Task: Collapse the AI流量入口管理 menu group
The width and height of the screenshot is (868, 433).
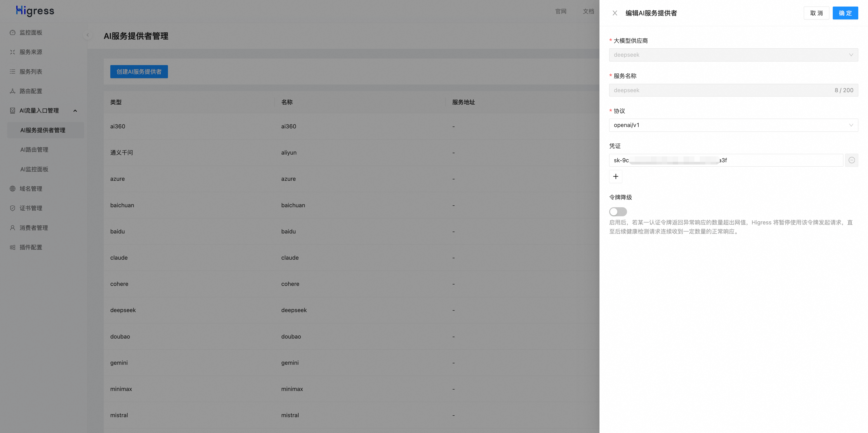Action: click(75, 111)
